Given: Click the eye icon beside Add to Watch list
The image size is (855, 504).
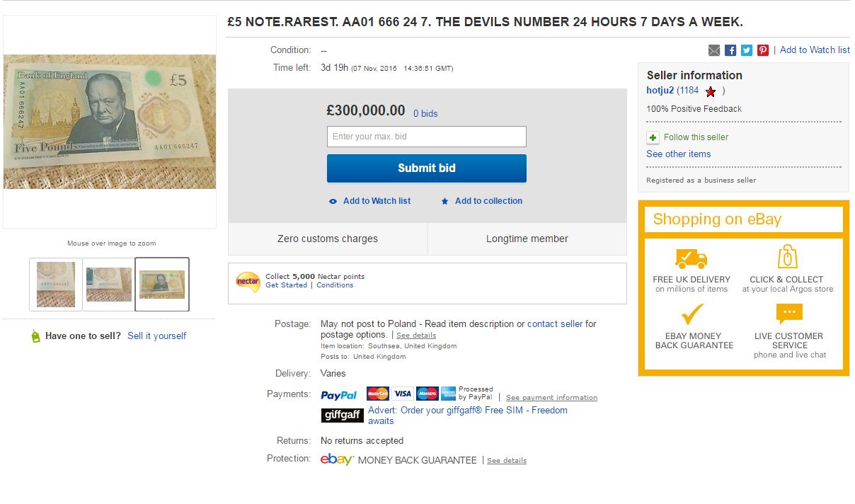Looking at the screenshot, I should [333, 201].
